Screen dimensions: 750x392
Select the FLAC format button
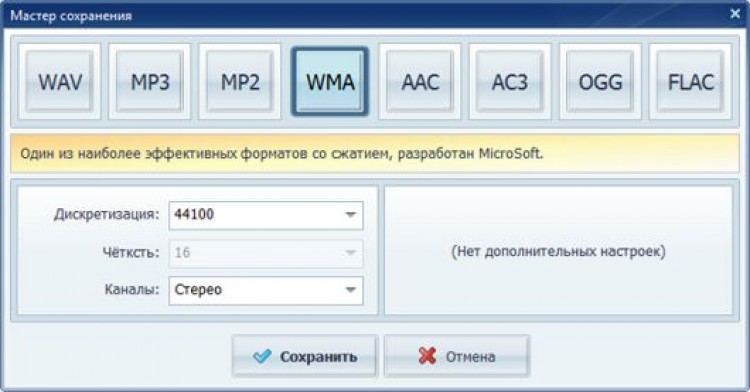pos(690,82)
